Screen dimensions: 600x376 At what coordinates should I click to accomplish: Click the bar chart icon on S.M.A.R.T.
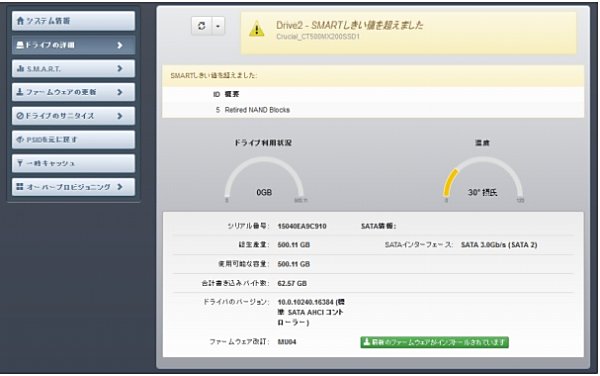[20, 69]
